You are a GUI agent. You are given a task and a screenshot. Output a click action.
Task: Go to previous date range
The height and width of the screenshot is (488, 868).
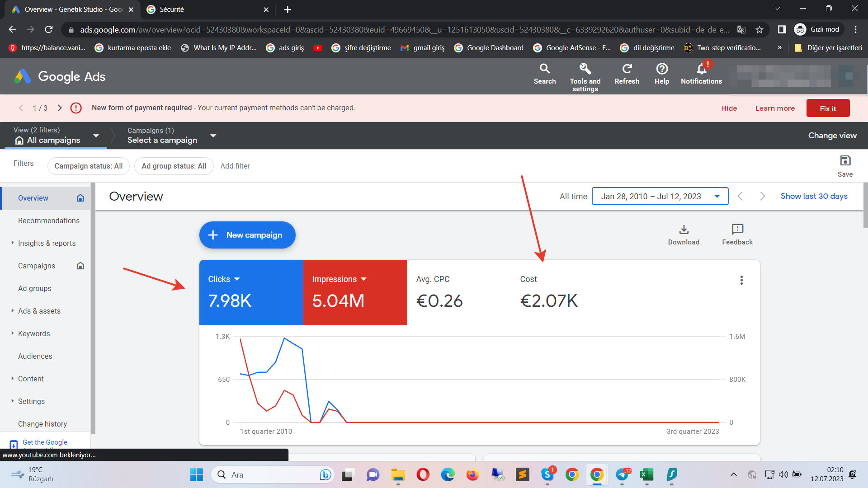point(740,196)
